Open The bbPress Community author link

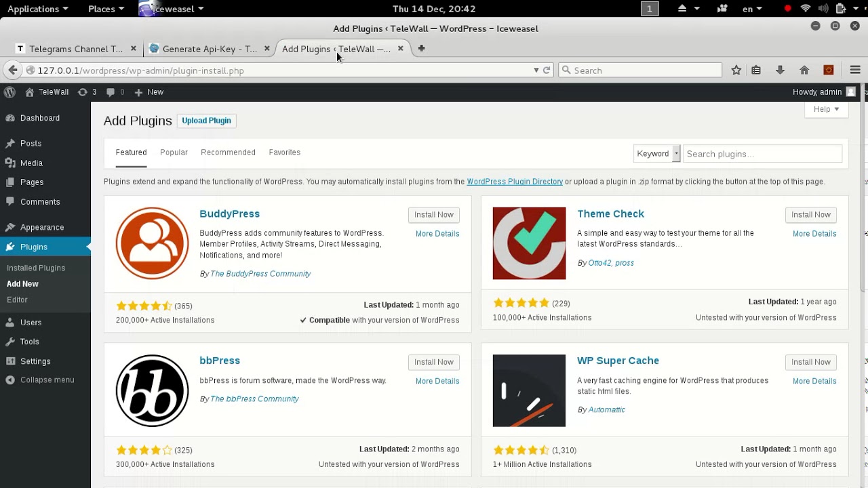tap(254, 399)
